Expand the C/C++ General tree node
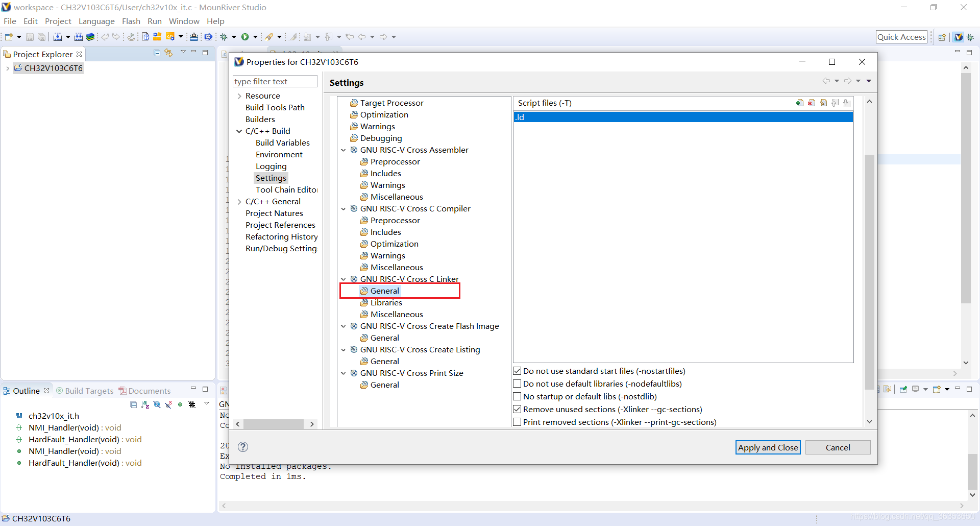Viewport: 980px width, 526px height. (239, 202)
